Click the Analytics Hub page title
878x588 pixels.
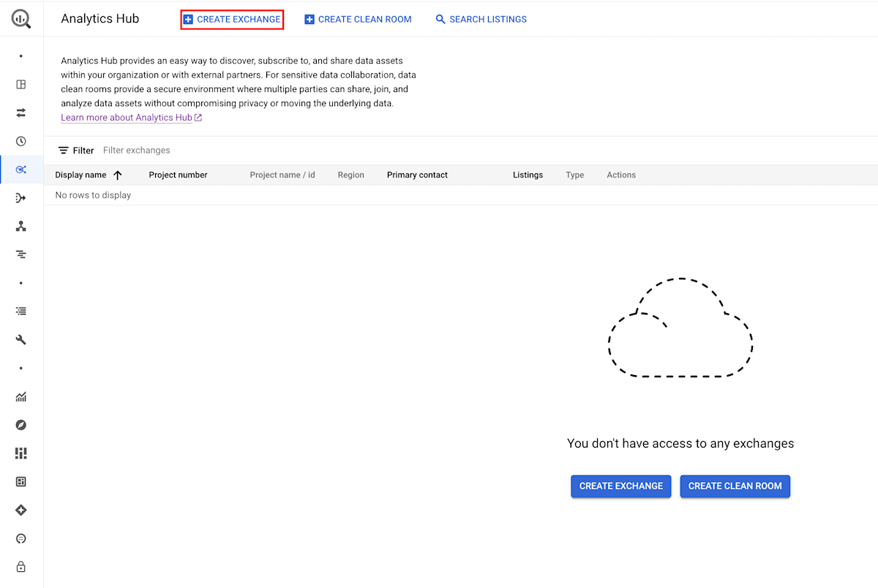(100, 19)
